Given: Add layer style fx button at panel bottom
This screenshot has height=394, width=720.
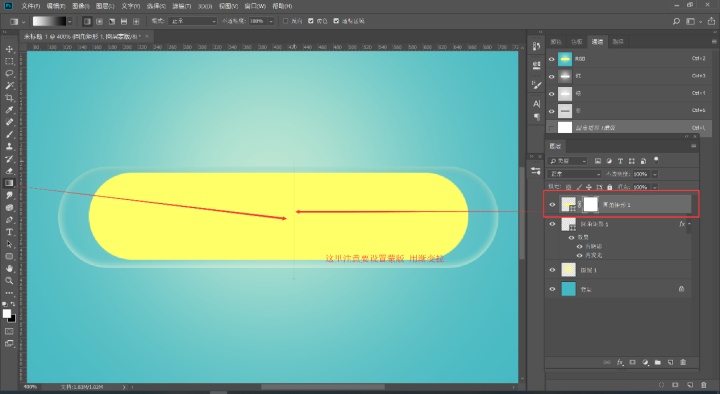Looking at the screenshot, I should pos(620,362).
